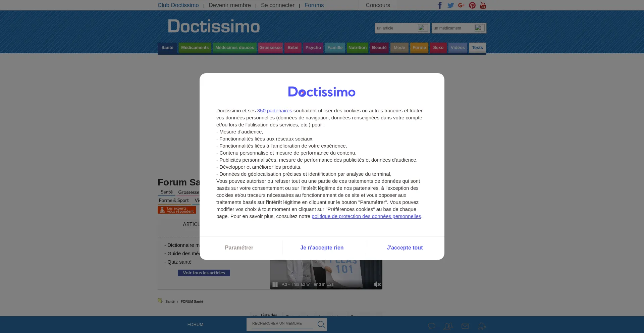
Task: Click white Doctissimo header logo
Action: pyautogui.click(x=214, y=26)
